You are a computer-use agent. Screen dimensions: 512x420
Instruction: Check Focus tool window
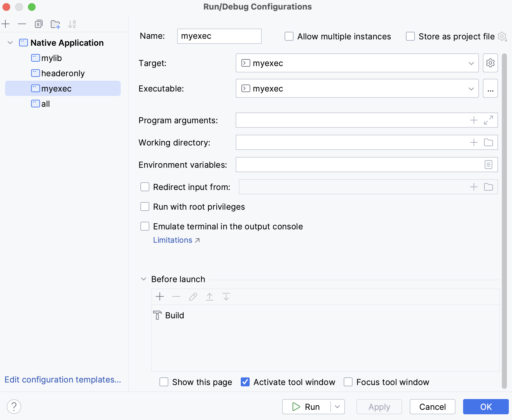click(348, 382)
